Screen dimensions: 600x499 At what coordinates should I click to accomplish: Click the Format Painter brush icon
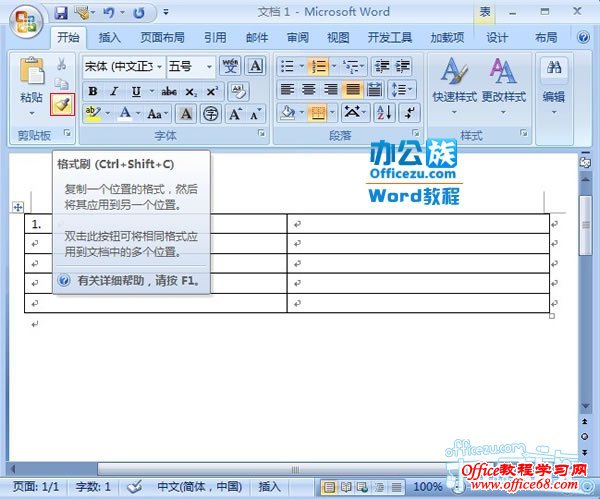(x=62, y=104)
